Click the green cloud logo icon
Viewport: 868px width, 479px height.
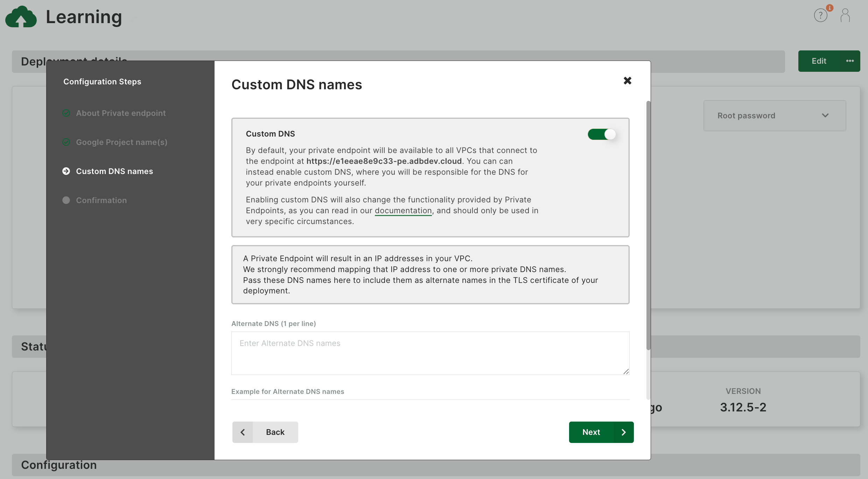point(21,16)
